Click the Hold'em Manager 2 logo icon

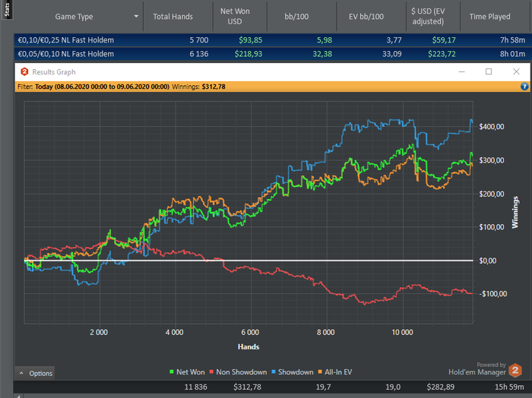click(515, 371)
